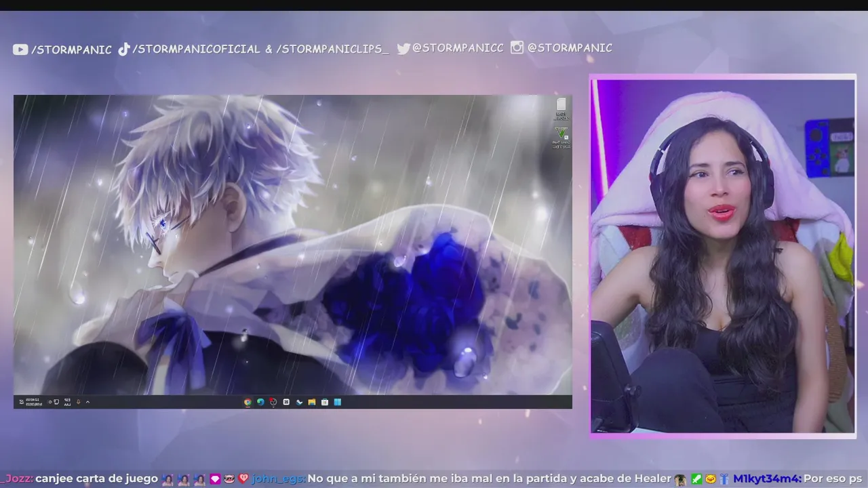Screen dimensions: 868x488
Task: Click the microphone icon in system tray
Action: (78, 402)
